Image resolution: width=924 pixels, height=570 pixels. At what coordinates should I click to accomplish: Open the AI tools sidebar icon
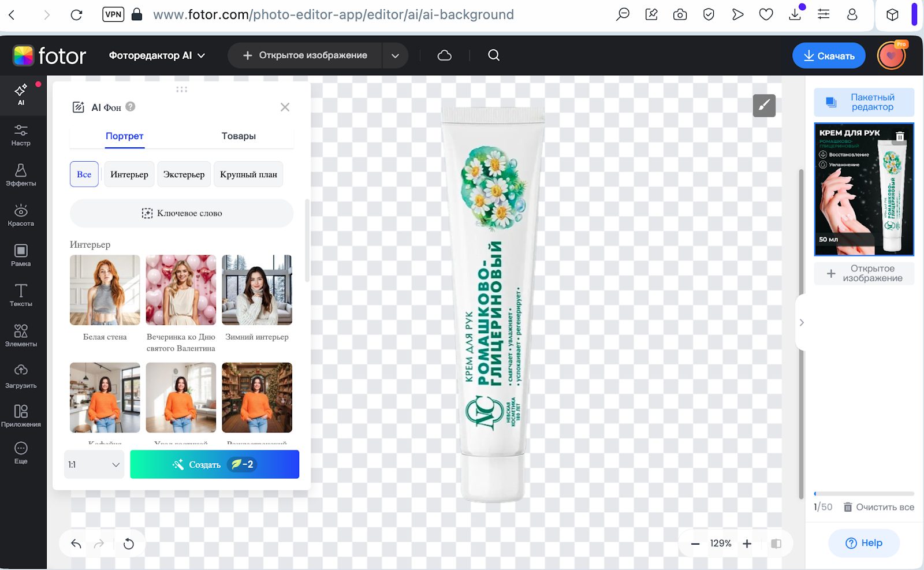21,94
